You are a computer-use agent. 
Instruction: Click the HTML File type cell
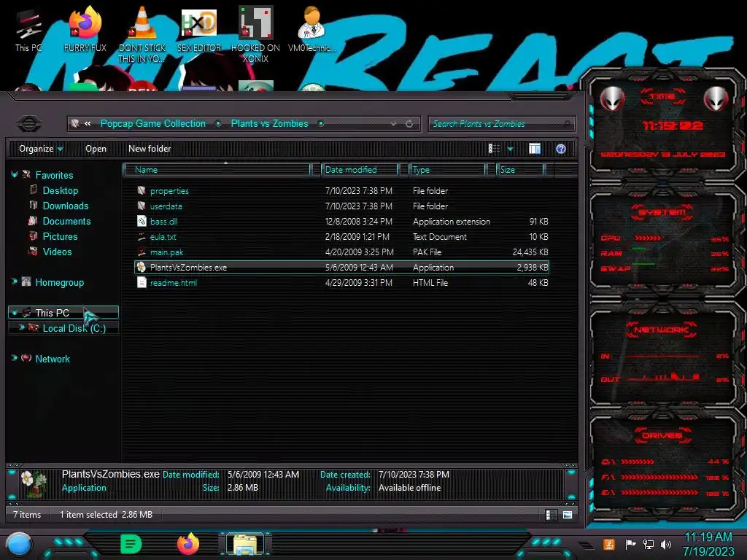(430, 282)
